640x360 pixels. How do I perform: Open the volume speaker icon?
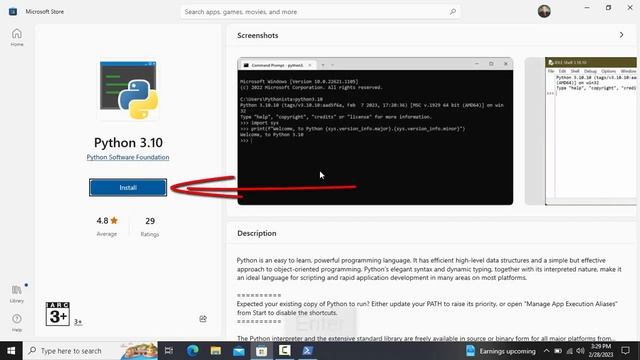(580, 351)
